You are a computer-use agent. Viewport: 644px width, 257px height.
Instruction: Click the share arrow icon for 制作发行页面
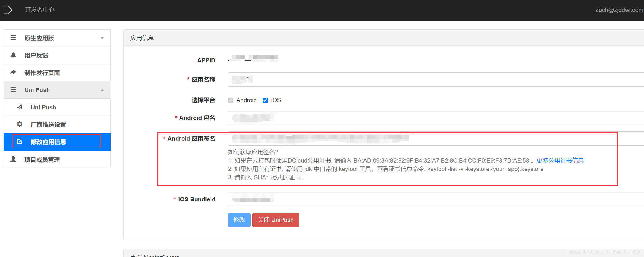click(x=13, y=72)
